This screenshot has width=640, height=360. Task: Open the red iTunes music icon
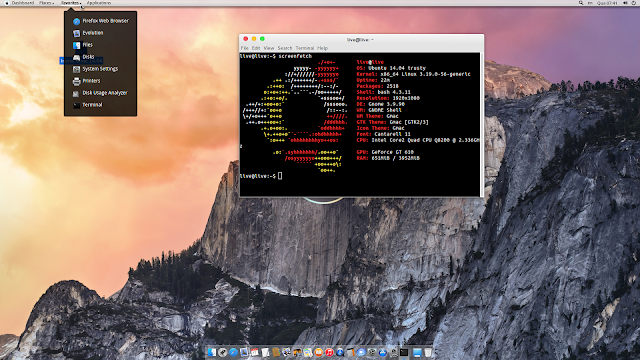point(329,352)
